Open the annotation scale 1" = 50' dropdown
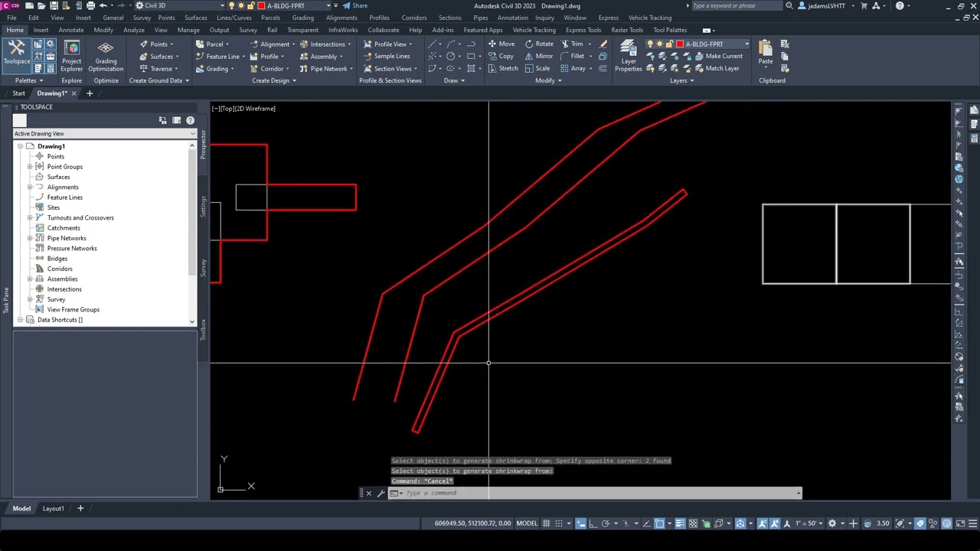The image size is (980, 551). click(x=810, y=523)
